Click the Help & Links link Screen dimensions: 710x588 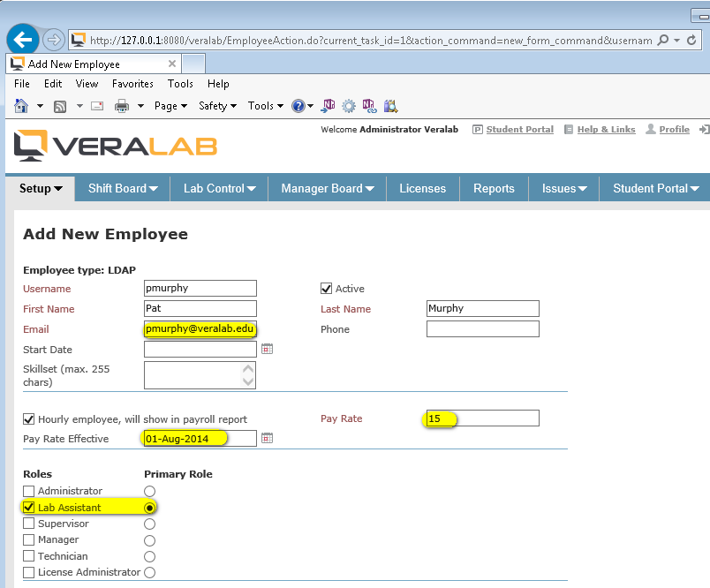[x=607, y=130]
